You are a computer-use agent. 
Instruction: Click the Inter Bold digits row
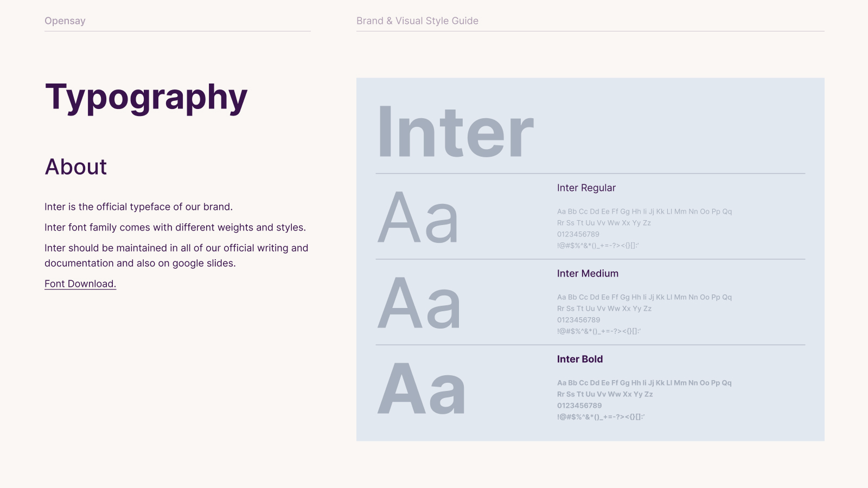point(579,406)
